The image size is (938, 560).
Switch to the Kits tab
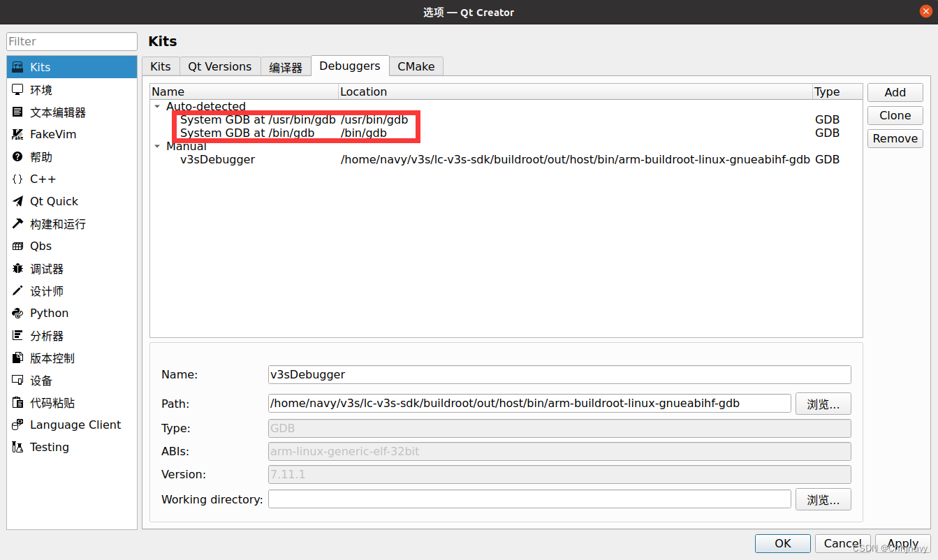click(x=161, y=66)
